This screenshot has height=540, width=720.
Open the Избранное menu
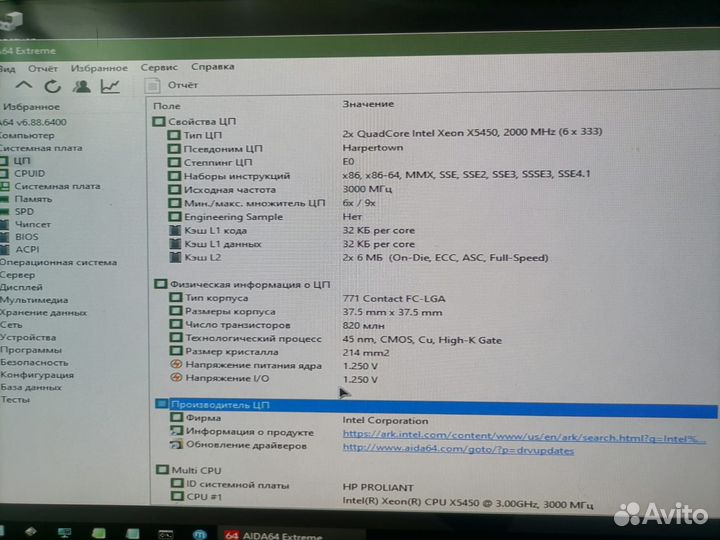[x=99, y=68]
